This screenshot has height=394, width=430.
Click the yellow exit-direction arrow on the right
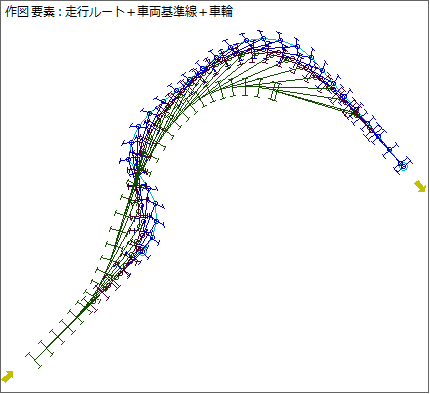[420, 186]
